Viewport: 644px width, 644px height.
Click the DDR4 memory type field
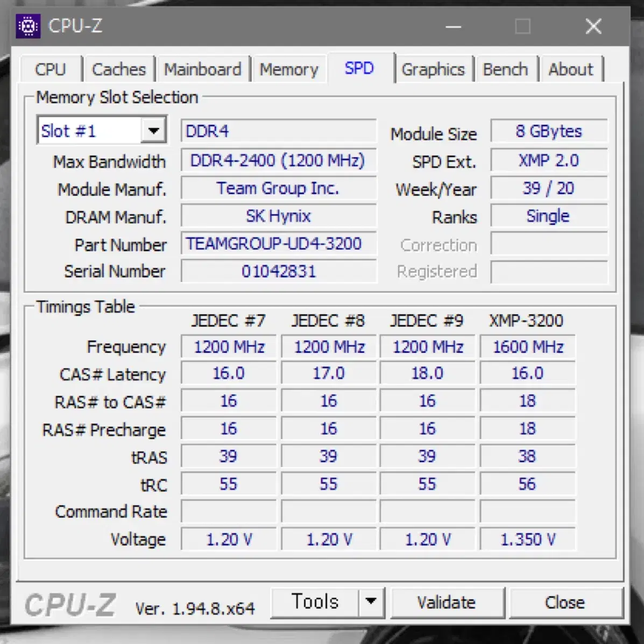click(x=279, y=131)
